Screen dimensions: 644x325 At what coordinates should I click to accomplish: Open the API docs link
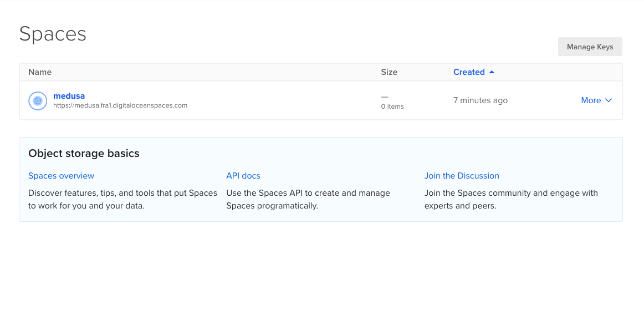coord(243,176)
